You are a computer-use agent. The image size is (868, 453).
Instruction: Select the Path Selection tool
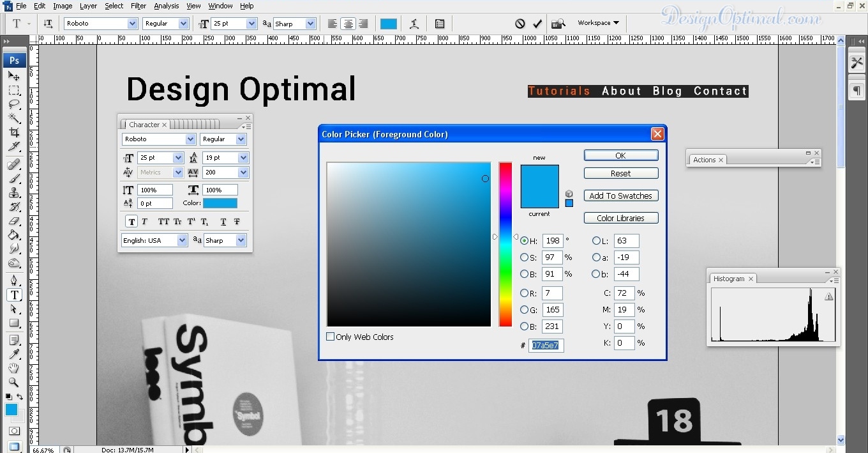click(14, 309)
